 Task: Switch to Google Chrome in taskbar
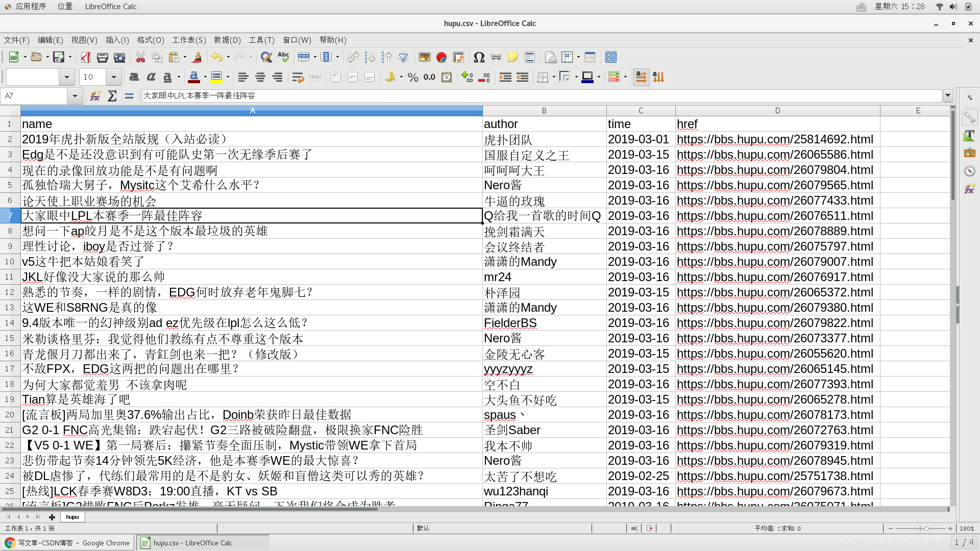pos(68,543)
